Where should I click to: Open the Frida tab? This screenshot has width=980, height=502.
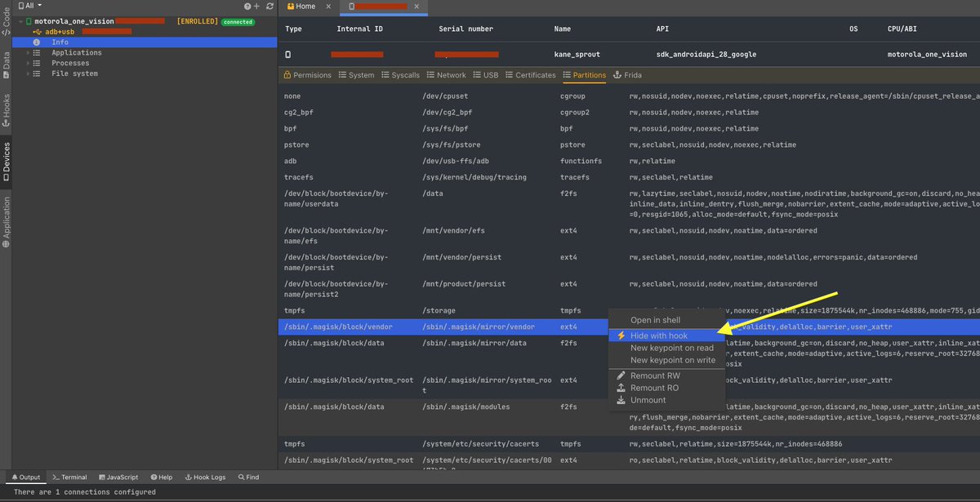click(x=628, y=74)
